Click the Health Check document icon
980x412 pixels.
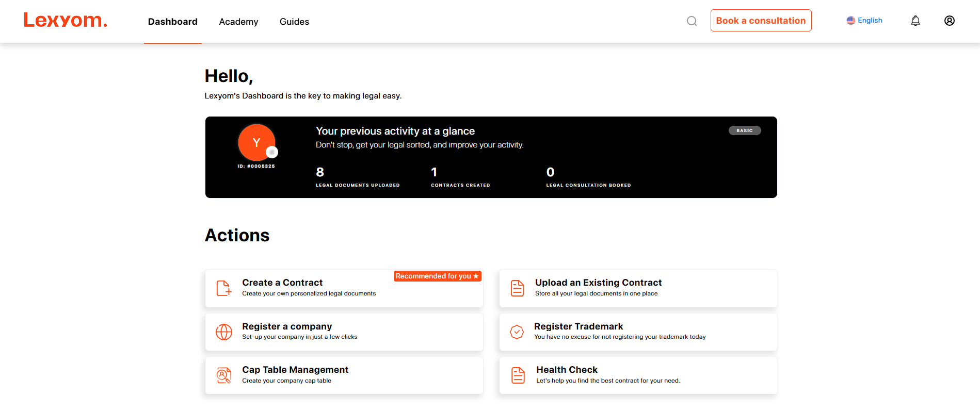(x=518, y=375)
